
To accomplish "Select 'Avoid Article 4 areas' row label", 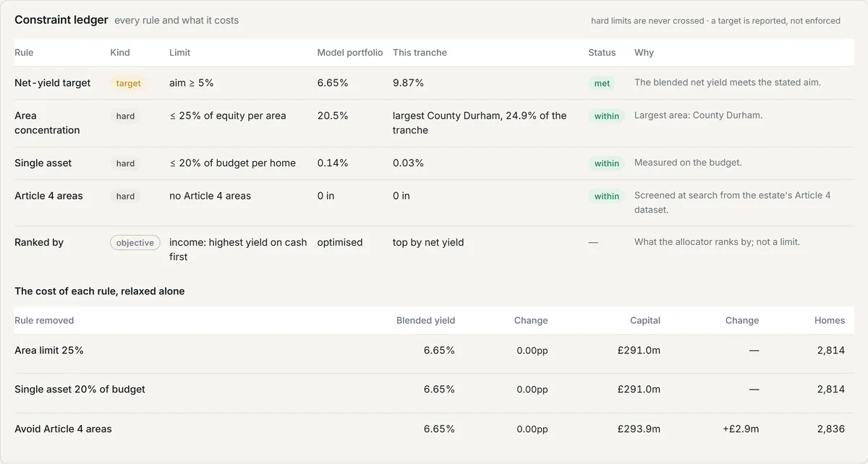I will coord(63,429).
